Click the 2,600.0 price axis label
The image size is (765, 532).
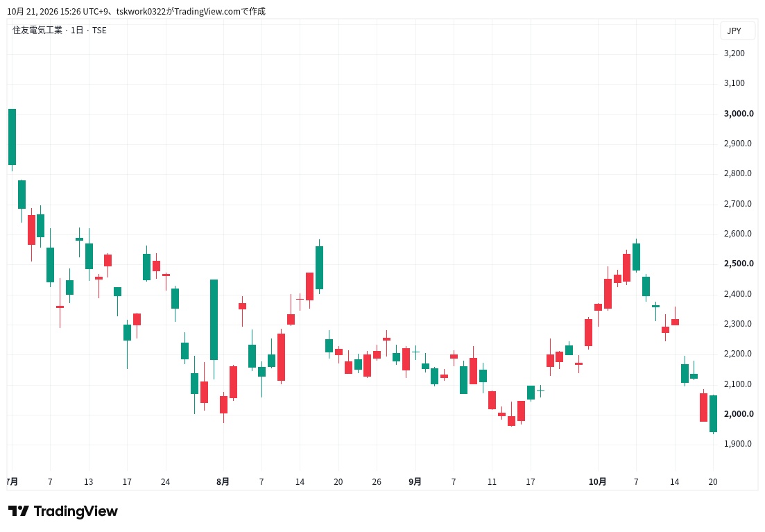(738, 234)
